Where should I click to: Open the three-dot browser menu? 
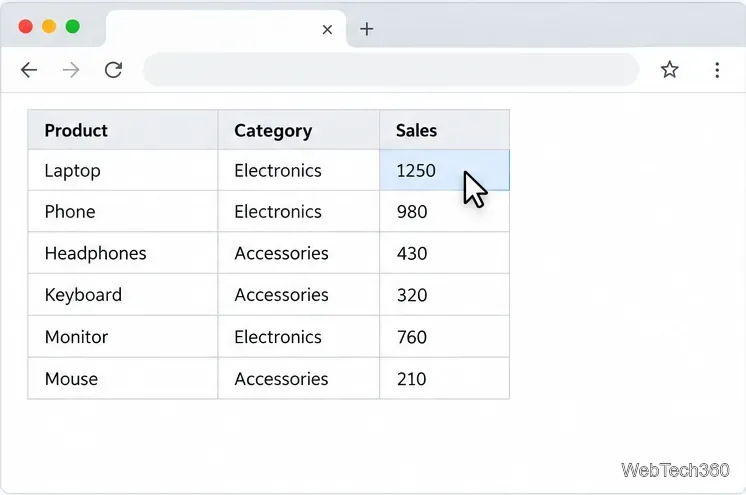[x=717, y=70]
